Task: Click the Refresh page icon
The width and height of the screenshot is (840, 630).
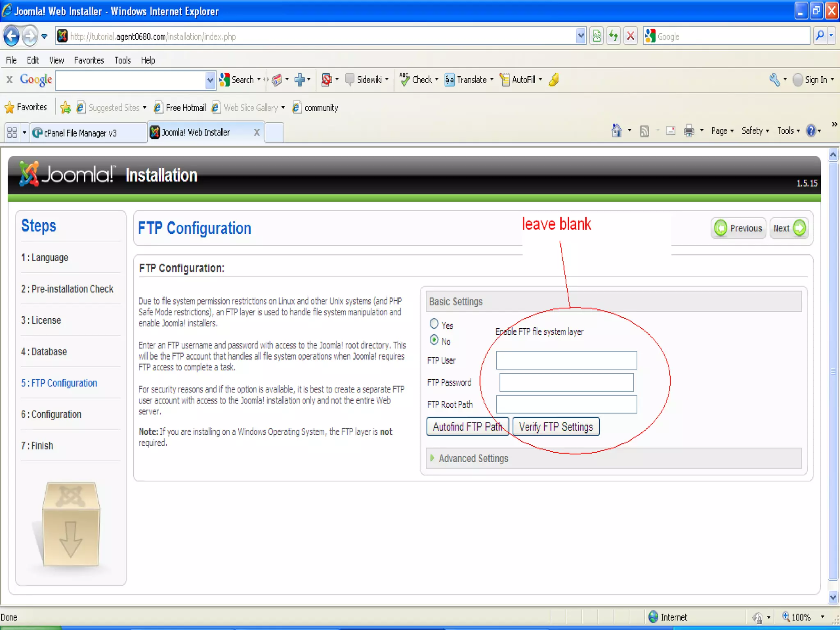Action: [x=613, y=37]
